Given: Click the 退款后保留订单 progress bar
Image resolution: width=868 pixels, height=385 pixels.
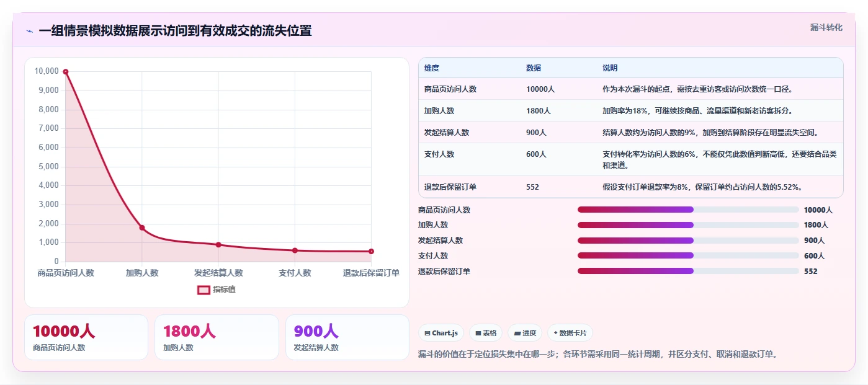Looking at the screenshot, I should click(688, 271).
